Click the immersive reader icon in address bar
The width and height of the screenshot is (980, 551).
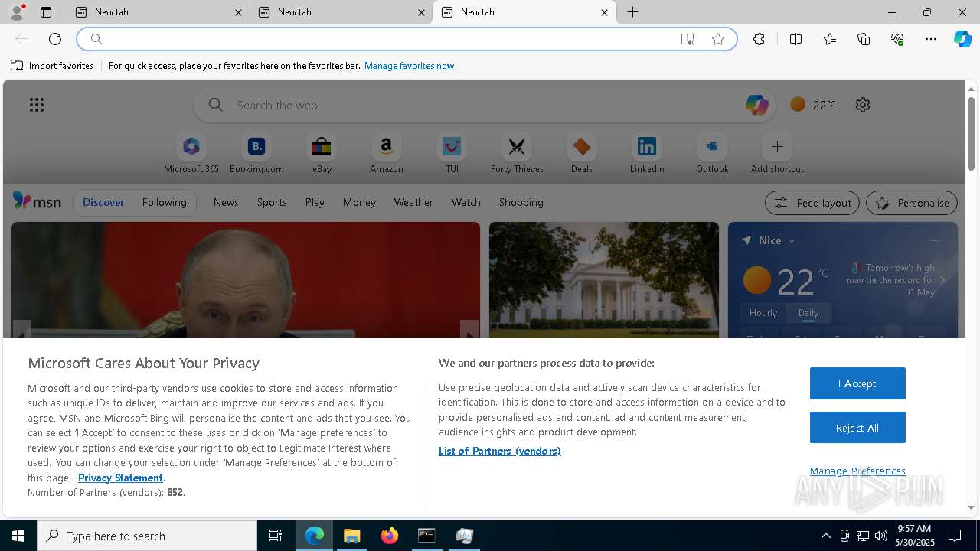click(688, 39)
